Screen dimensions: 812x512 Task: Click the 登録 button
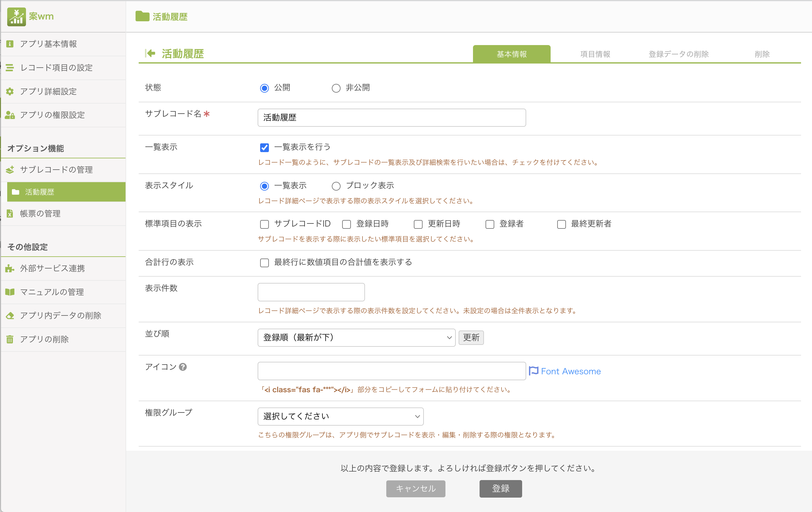501,489
